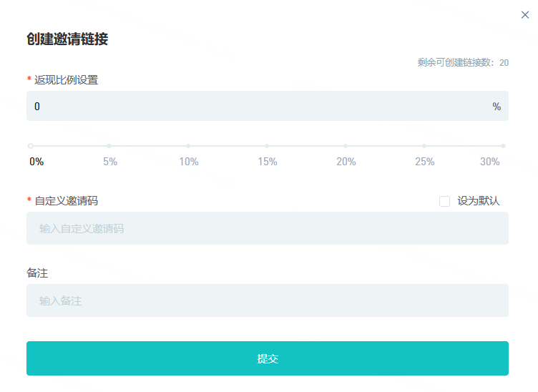This screenshot has width=538, height=392.
Task: Enable the 设为默认 checkbox
Action: pyautogui.click(x=445, y=201)
